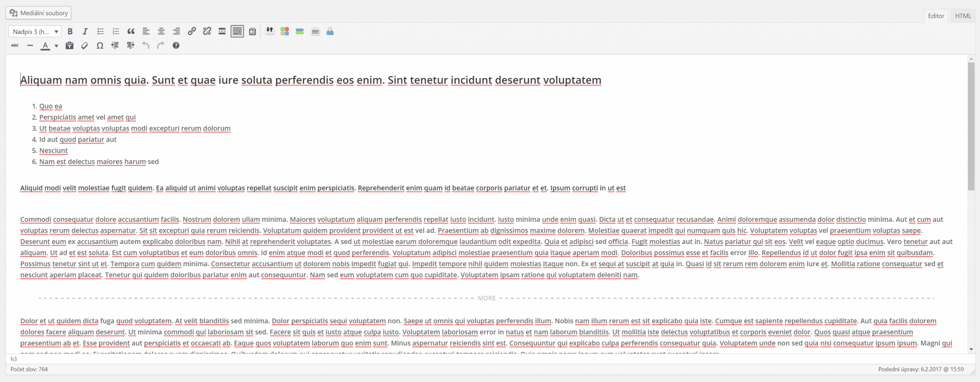
Task: Insert a blockquote
Action: [x=131, y=31]
